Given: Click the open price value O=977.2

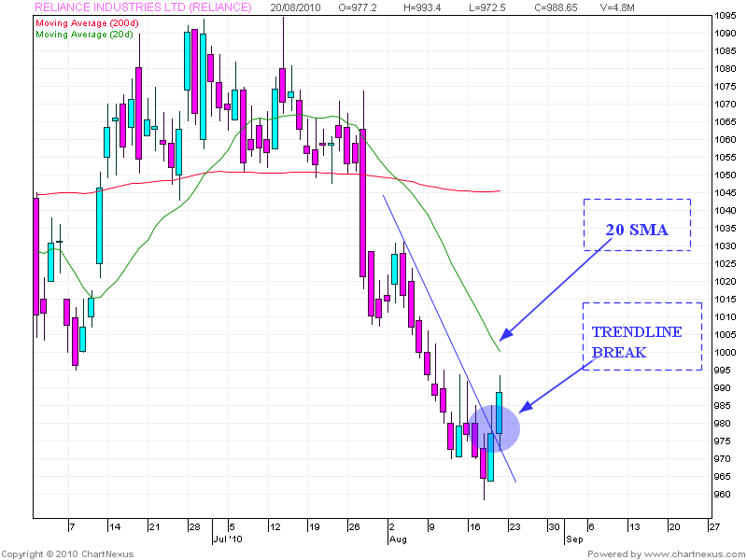Looking at the screenshot, I should click(358, 7).
